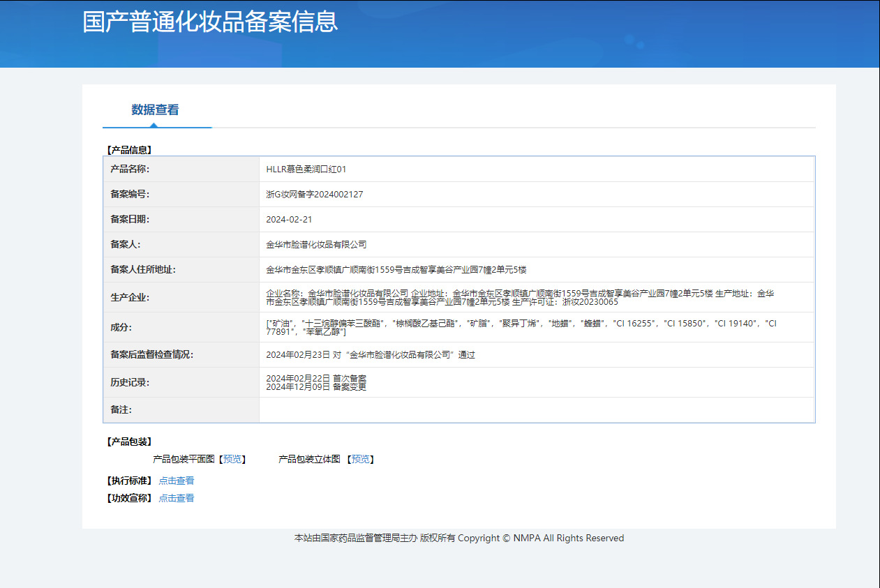Select the 成分 ingredients list text
This screenshot has height=588, width=880.
tap(521, 328)
